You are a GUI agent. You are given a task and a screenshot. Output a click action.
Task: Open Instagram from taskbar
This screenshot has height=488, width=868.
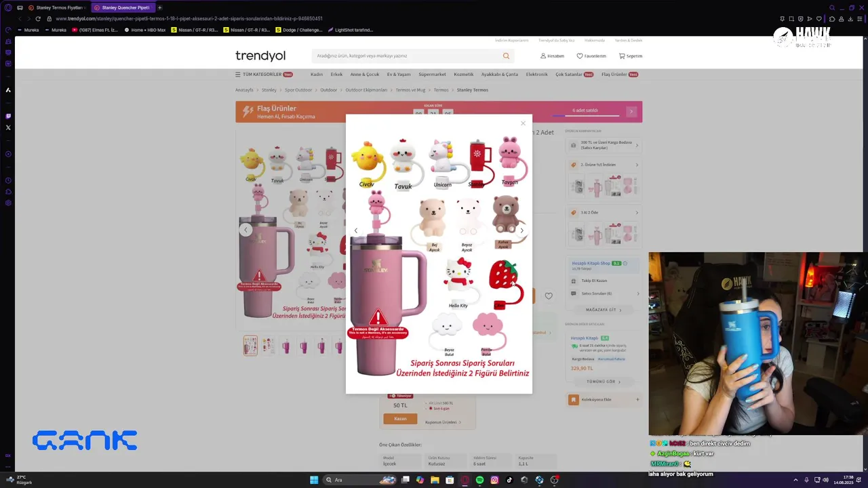click(494, 480)
